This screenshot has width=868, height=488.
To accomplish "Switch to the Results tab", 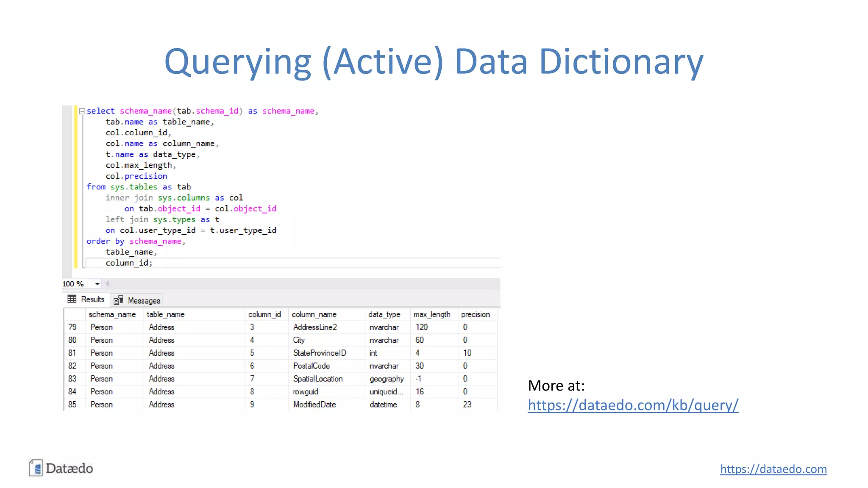I will click(x=92, y=299).
